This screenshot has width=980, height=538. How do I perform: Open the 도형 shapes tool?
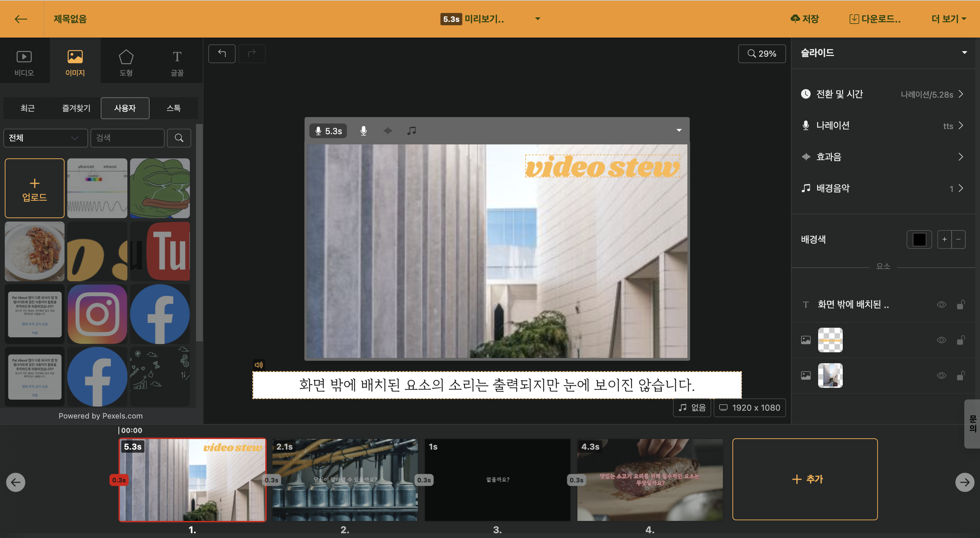coord(126,63)
